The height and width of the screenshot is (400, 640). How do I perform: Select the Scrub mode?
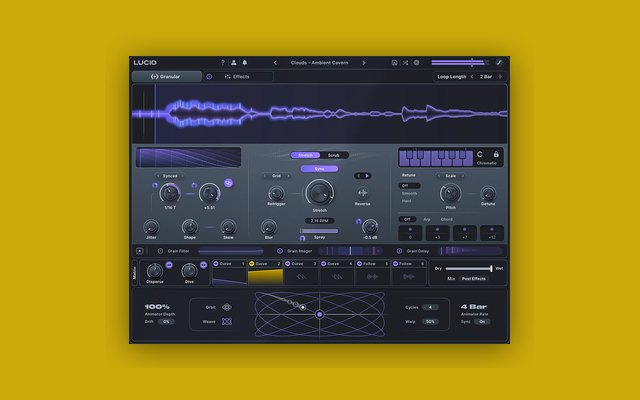tap(333, 155)
